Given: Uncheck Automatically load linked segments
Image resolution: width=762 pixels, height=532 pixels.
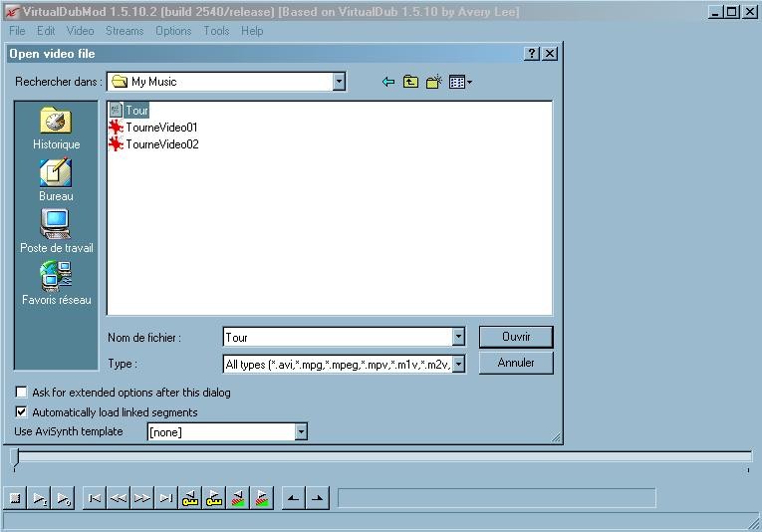Looking at the screenshot, I should 21,412.
